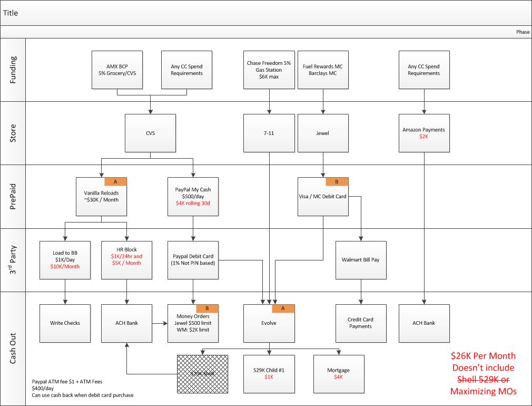Select the 7-11 store box
The width and height of the screenshot is (532, 406).
pyautogui.click(x=269, y=133)
